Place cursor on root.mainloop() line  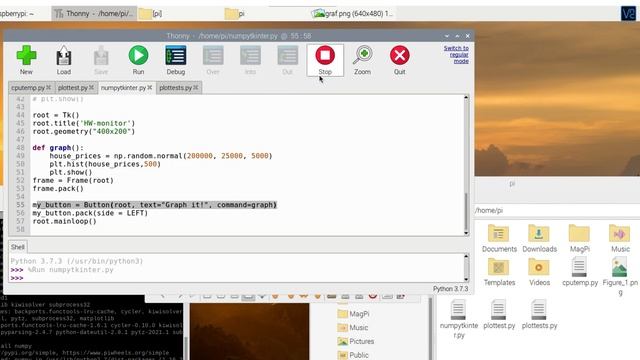pyautogui.click(x=64, y=221)
